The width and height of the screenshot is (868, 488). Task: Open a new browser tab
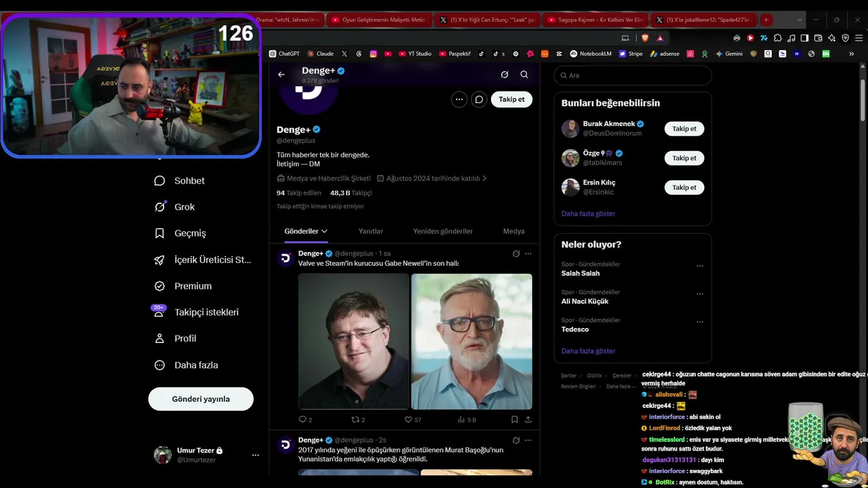click(766, 20)
